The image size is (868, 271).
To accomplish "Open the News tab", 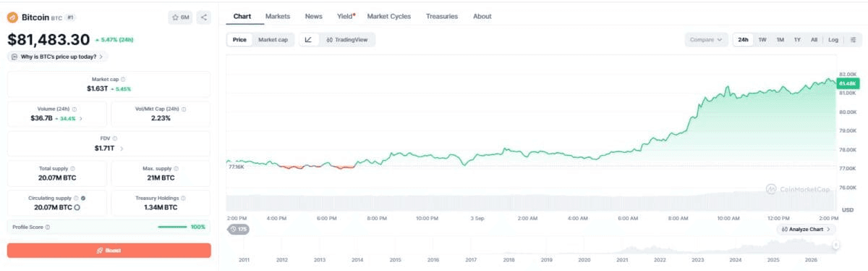I will tap(314, 16).
